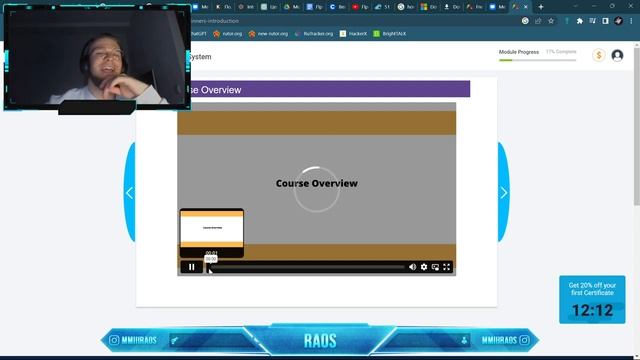Go to next slide with right arrow
Screen dimensions: 640x360
pyautogui.click(x=504, y=193)
